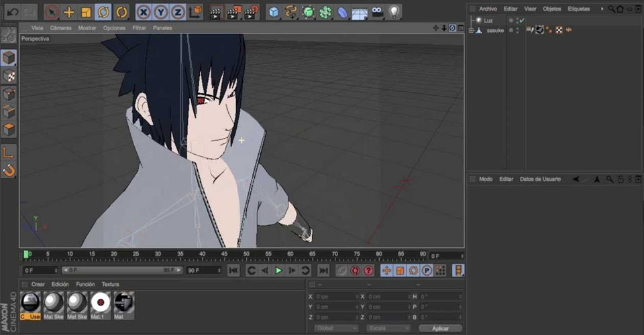Viewport: 644px width, 335px height.
Task: Click the last used tool icon
Action: click(121, 12)
